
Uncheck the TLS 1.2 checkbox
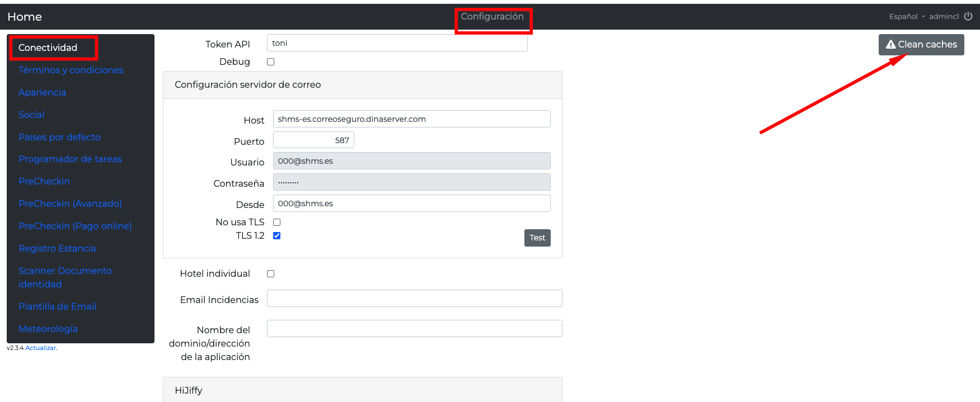click(276, 236)
